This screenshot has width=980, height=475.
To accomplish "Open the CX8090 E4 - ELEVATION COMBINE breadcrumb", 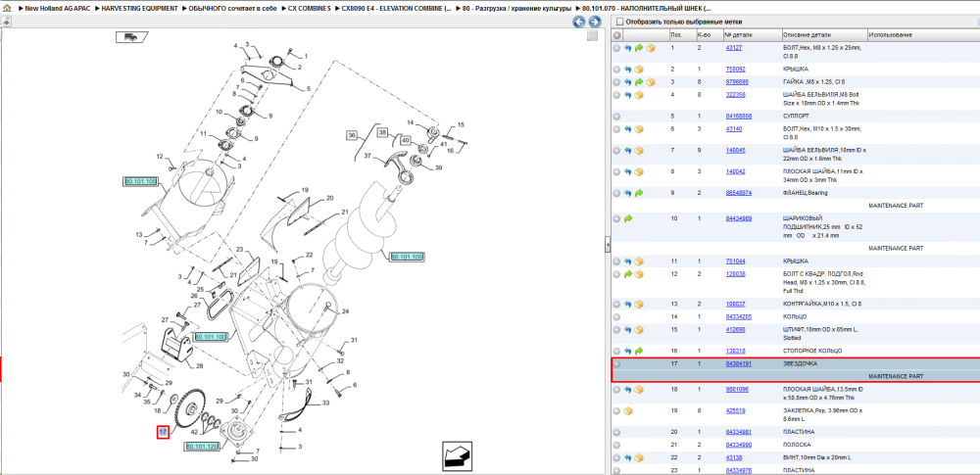I will point(396,9).
